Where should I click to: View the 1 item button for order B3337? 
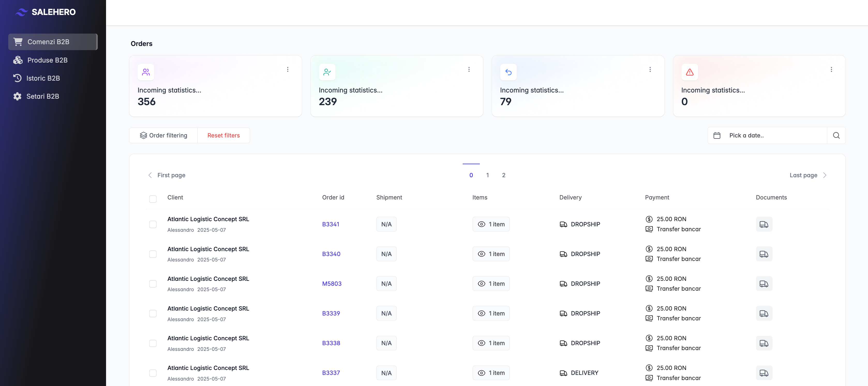tap(491, 373)
